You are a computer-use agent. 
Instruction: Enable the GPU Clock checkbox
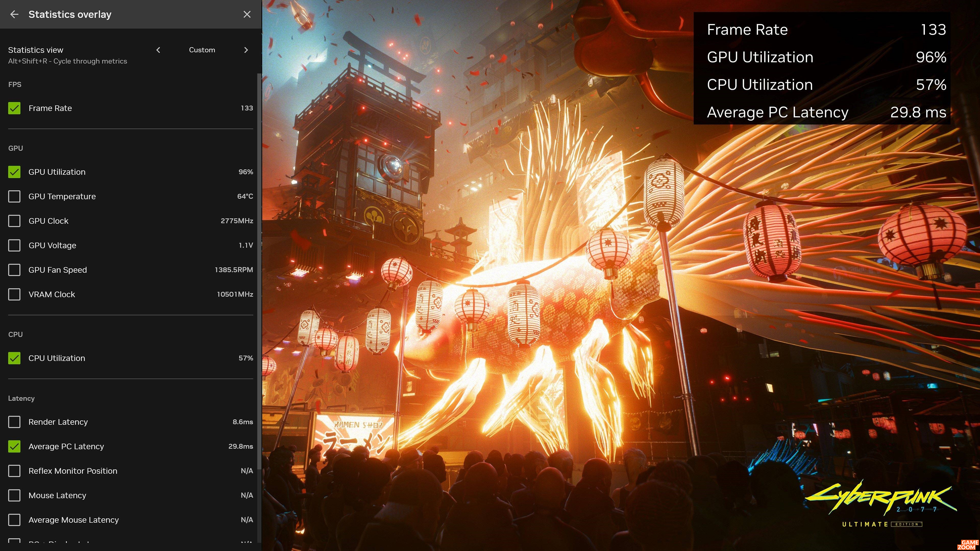click(x=15, y=221)
